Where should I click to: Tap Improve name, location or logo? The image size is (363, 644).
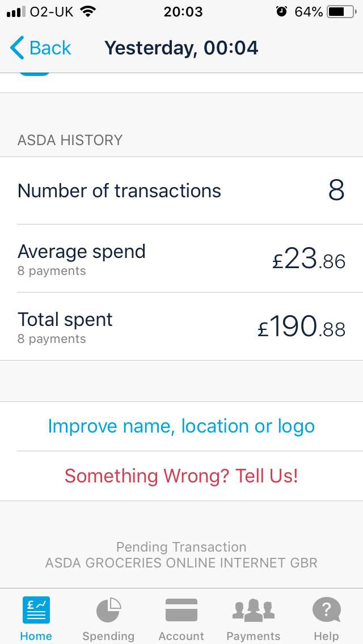(181, 426)
